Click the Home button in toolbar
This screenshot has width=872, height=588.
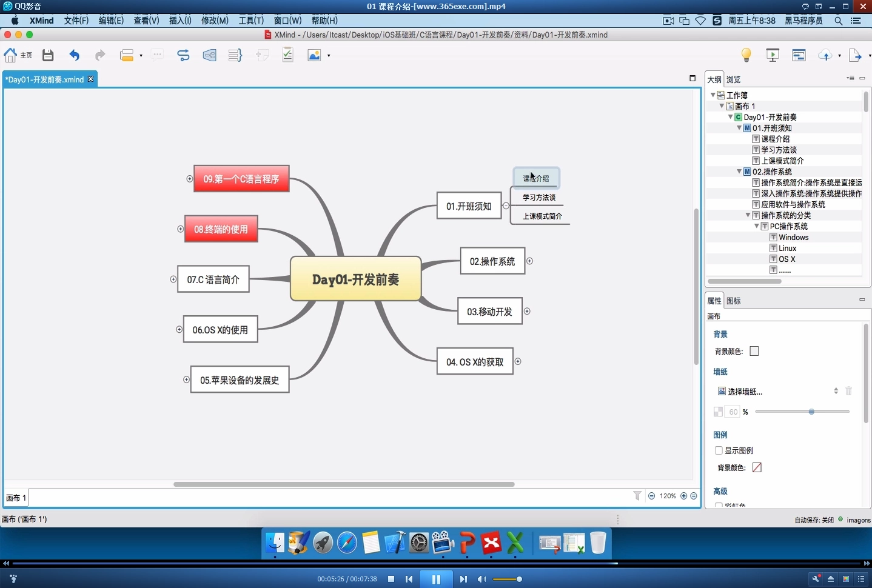tap(18, 55)
